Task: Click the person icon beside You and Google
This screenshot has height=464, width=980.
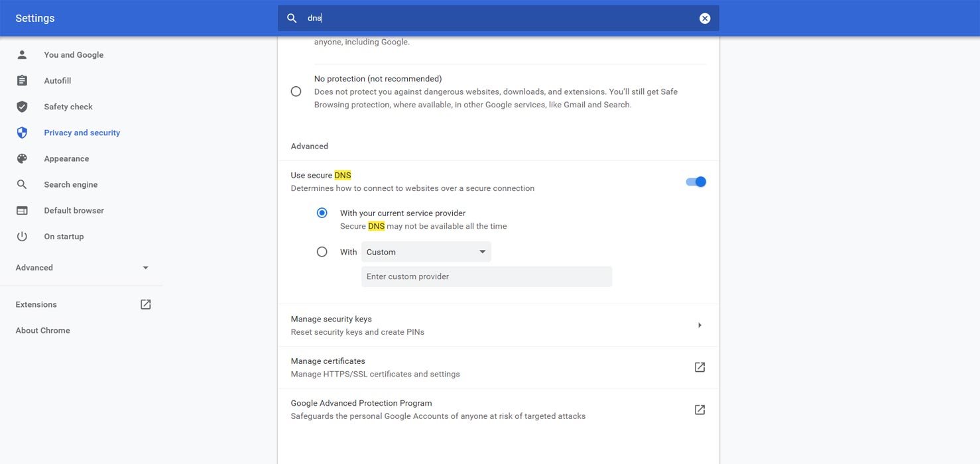Action: pyautogui.click(x=22, y=55)
